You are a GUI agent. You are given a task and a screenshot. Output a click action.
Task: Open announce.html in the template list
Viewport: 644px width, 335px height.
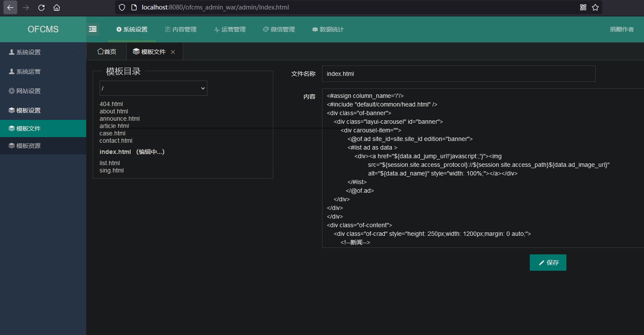click(x=119, y=119)
